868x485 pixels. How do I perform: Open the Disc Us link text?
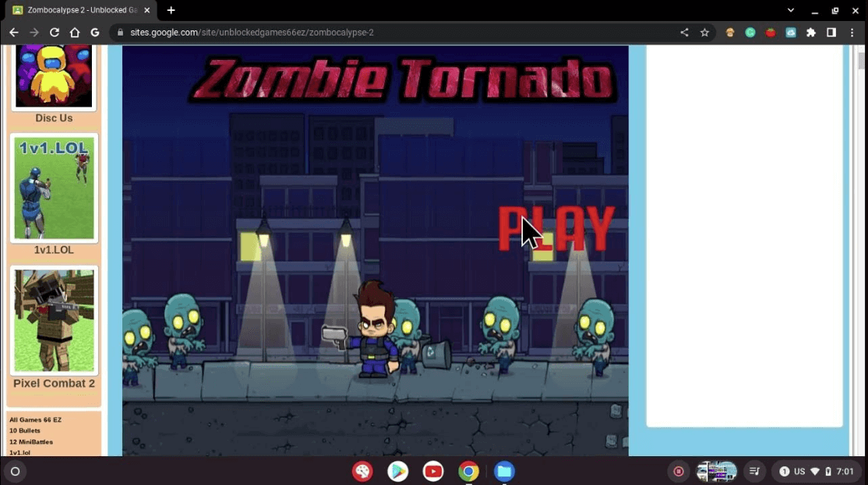(x=54, y=118)
